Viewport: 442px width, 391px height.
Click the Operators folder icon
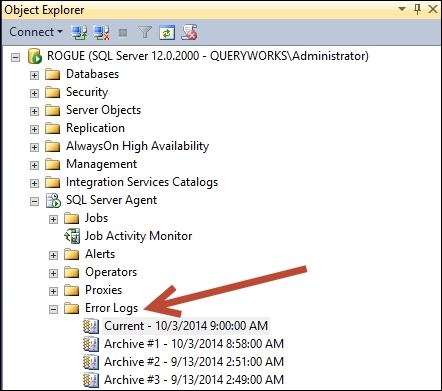[x=71, y=272]
